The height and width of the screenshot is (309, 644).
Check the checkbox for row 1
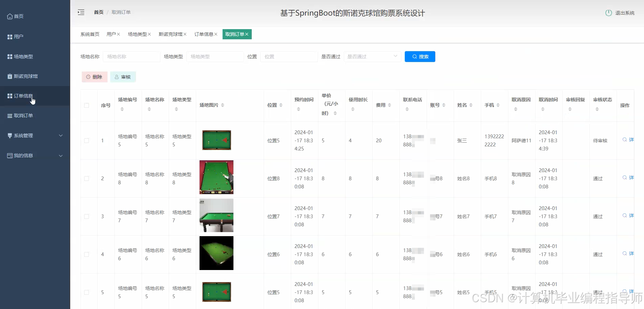[87, 140]
